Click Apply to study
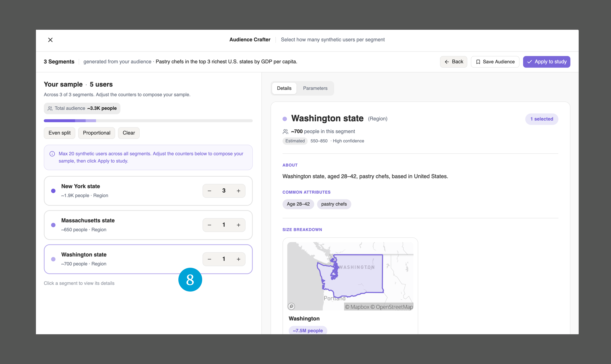 coord(546,62)
